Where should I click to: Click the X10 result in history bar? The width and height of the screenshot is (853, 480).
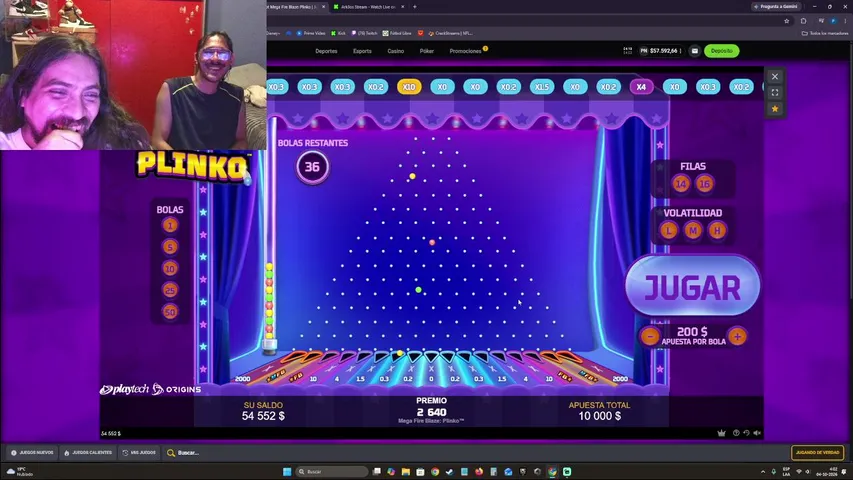[409, 87]
